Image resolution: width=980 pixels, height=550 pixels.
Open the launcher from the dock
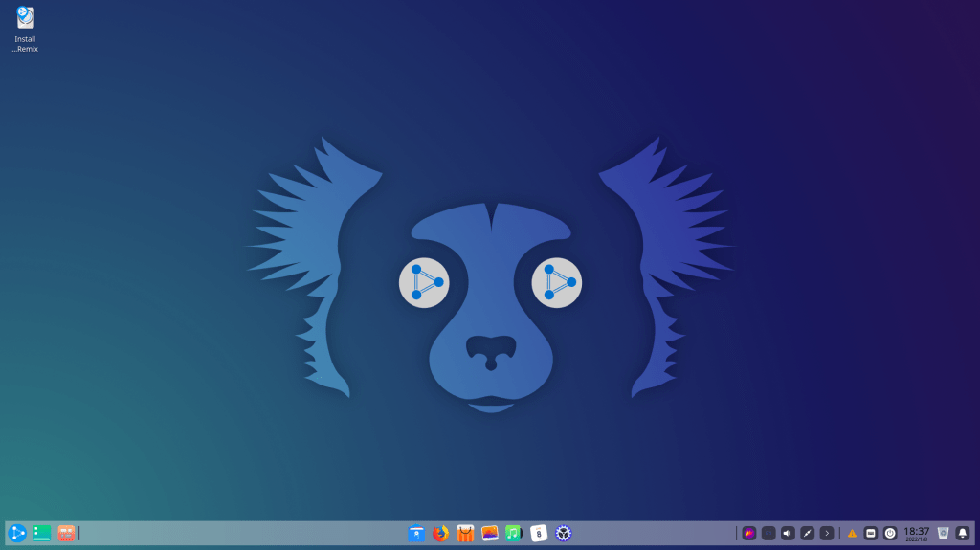[17, 533]
